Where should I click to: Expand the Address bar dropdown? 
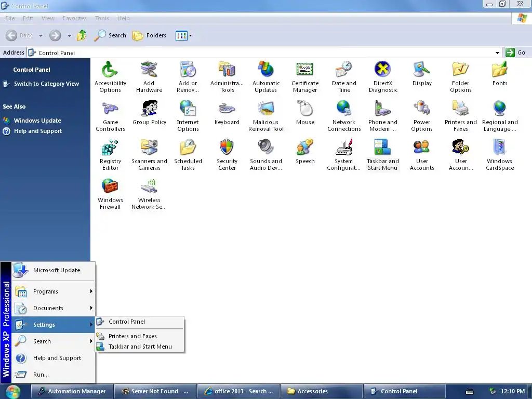(x=497, y=52)
